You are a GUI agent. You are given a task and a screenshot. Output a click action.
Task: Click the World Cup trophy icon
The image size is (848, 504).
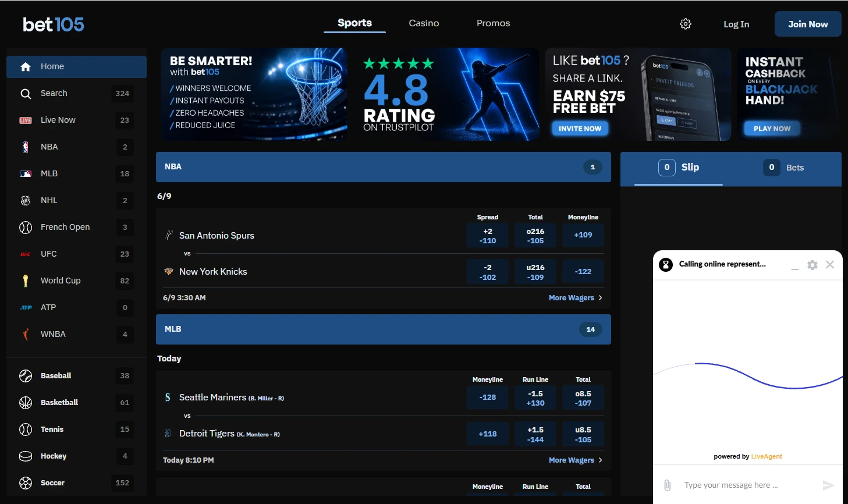(x=26, y=281)
